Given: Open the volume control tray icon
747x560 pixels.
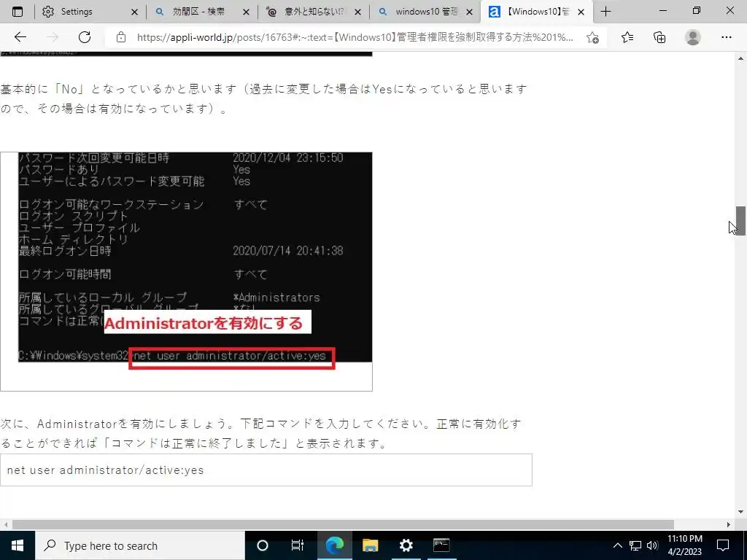Looking at the screenshot, I should (653, 545).
